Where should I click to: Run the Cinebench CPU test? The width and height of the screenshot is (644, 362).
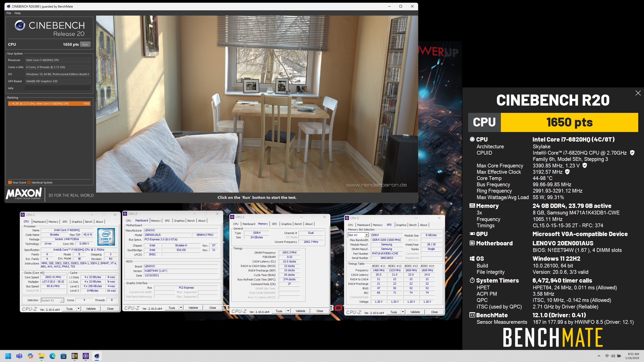[x=85, y=44]
